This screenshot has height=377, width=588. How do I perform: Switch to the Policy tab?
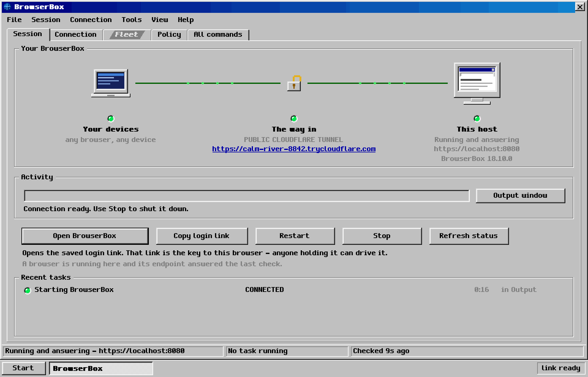(x=169, y=35)
